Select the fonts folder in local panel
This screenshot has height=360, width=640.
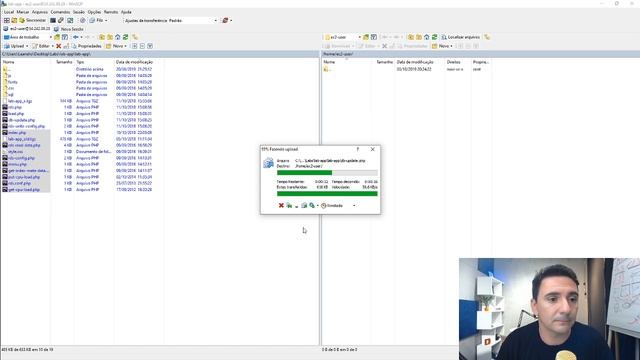13,82
